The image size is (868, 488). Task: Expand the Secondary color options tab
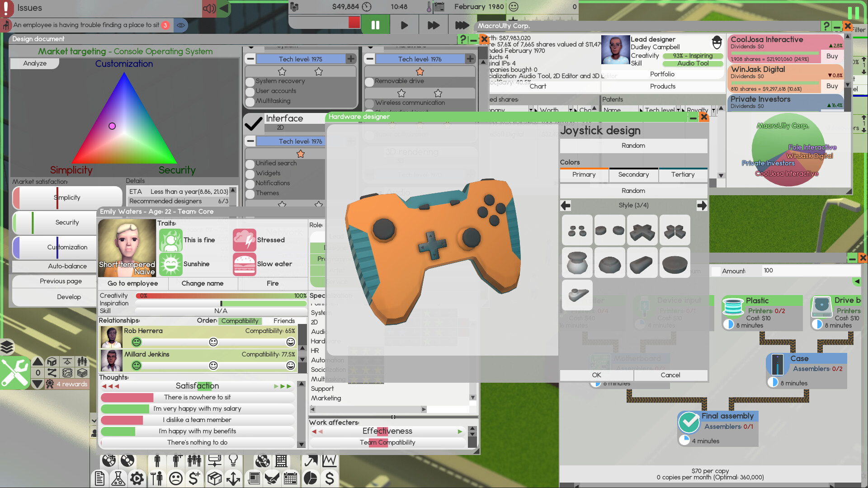click(634, 174)
